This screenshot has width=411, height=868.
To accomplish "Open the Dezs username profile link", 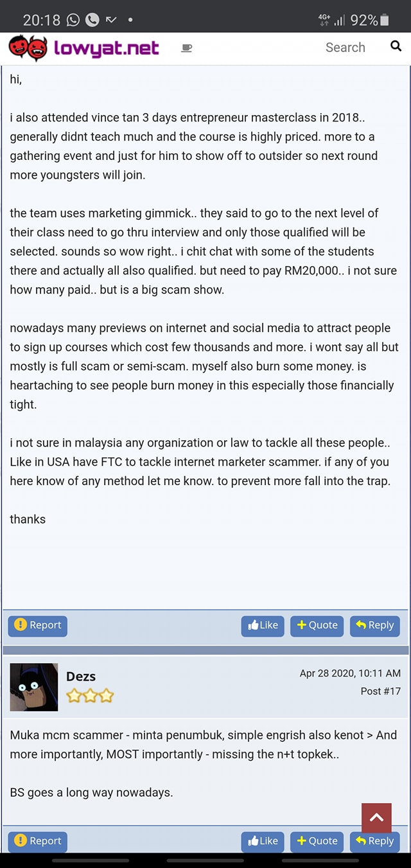I will click(x=81, y=677).
